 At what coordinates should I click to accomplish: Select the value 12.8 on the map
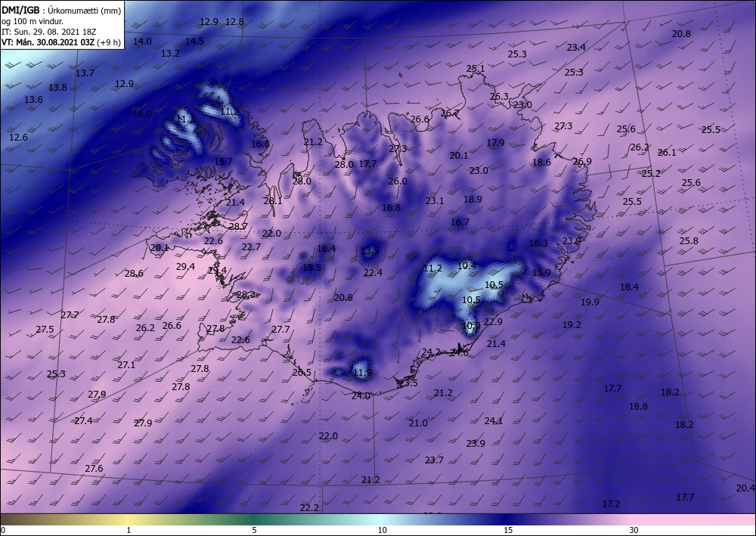point(235,21)
